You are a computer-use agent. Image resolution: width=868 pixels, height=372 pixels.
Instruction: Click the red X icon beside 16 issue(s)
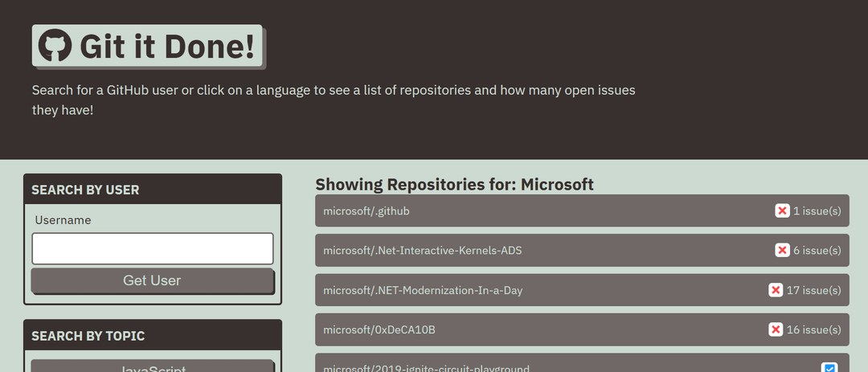(x=776, y=329)
